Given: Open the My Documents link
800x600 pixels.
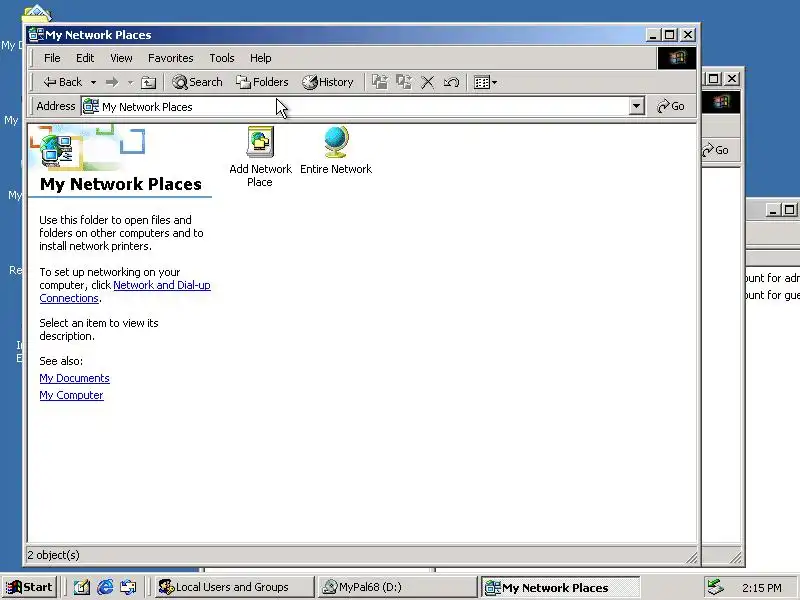Looking at the screenshot, I should [74, 378].
